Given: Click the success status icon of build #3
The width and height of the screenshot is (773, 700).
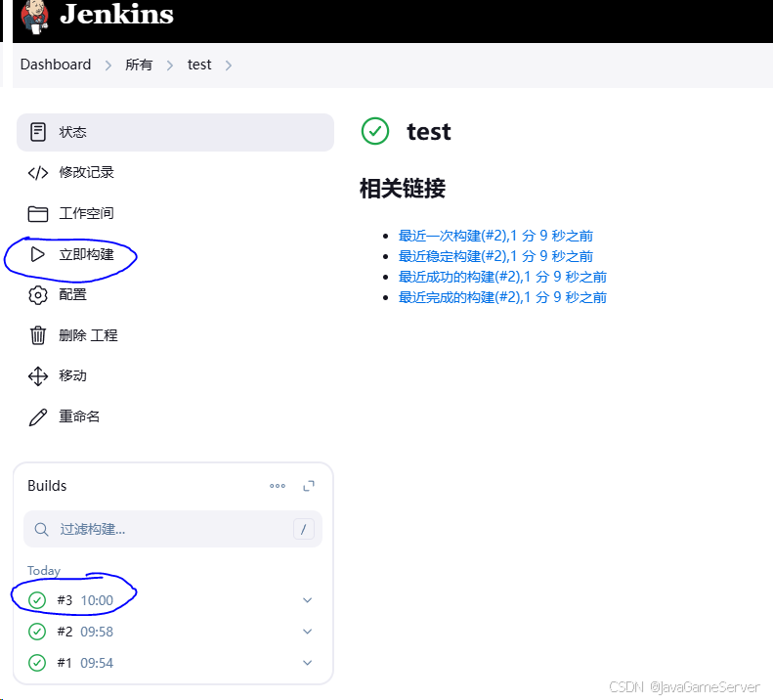Looking at the screenshot, I should click(x=37, y=600).
